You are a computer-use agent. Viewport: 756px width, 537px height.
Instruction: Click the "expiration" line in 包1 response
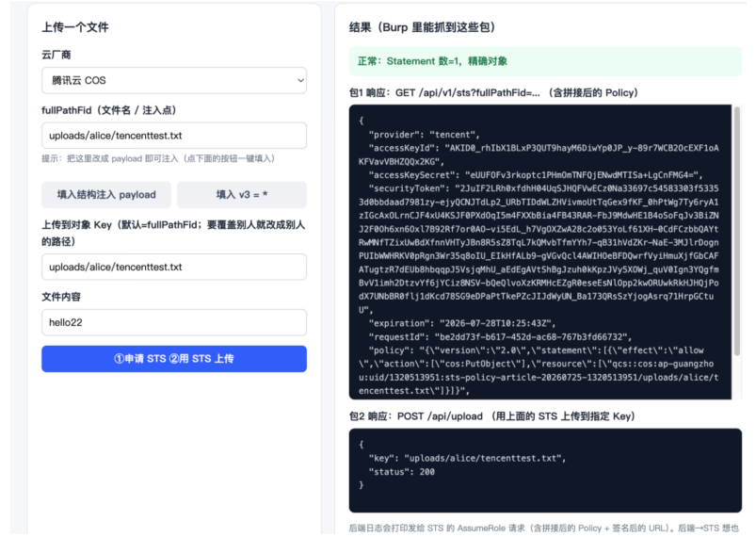point(462,323)
